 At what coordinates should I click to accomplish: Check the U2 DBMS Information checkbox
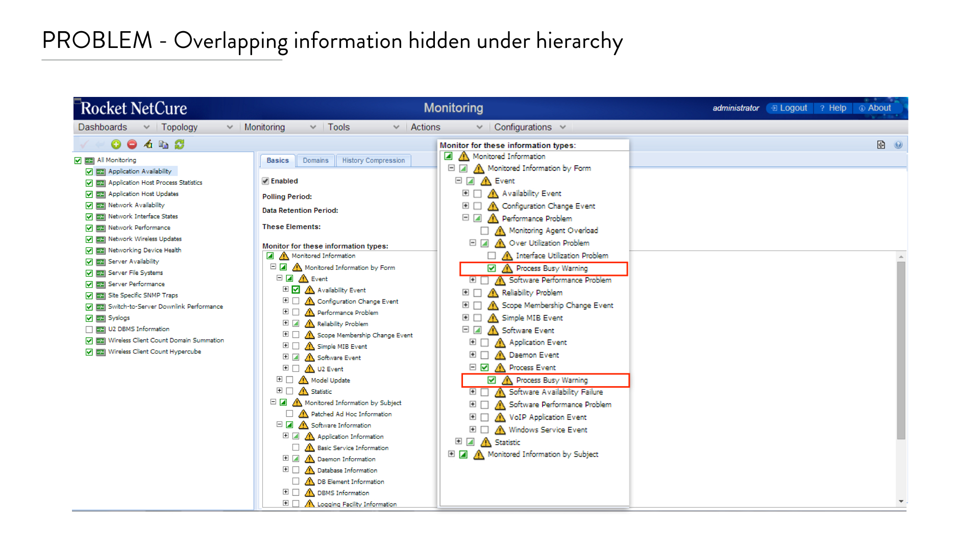tap(89, 330)
